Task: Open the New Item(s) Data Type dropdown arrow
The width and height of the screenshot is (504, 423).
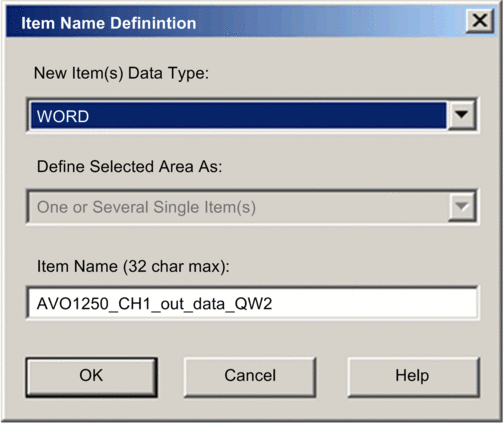Action: (x=462, y=115)
